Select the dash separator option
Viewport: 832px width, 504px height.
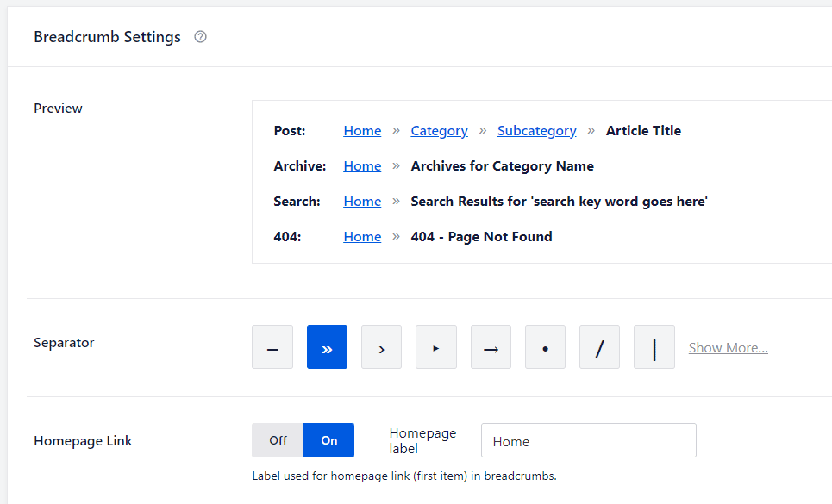point(272,347)
